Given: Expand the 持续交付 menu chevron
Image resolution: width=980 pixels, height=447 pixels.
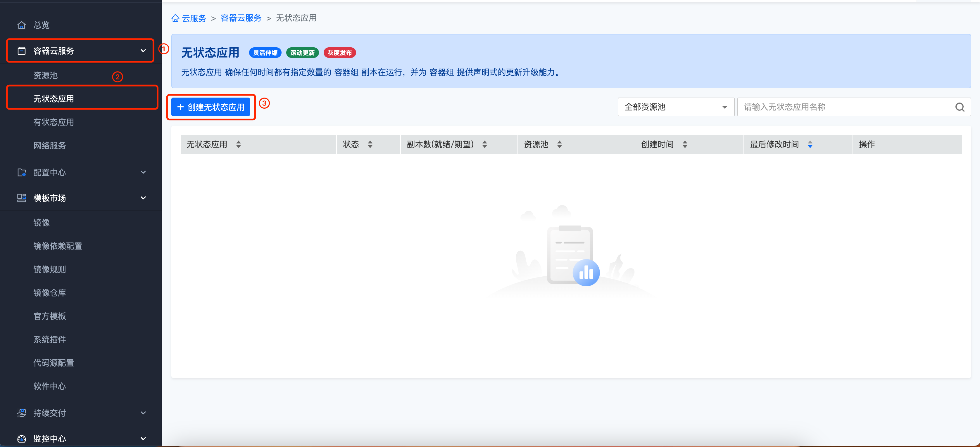Looking at the screenshot, I should click(144, 413).
